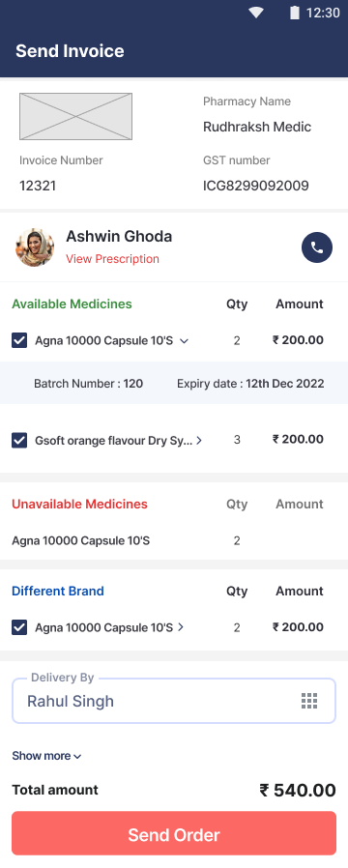Uncheck the Different Brand Agna capsule checkbox
Viewport: 348px width, 868px height.
tap(19, 627)
